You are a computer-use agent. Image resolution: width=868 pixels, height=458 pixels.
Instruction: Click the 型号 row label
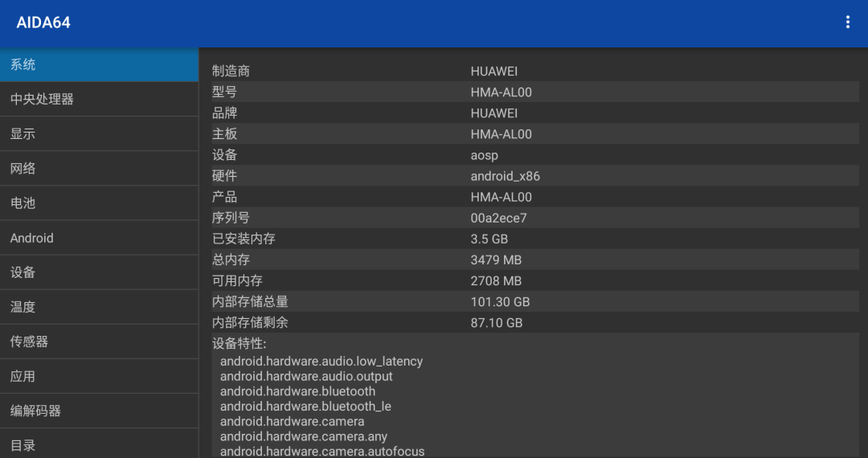point(224,92)
